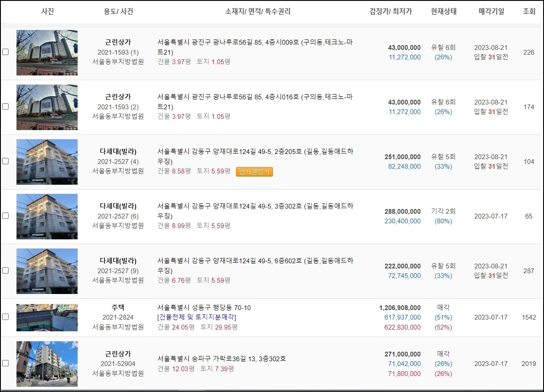
Task: Open 성동구 행당동 70-10 listing
Action: click(204, 308)
